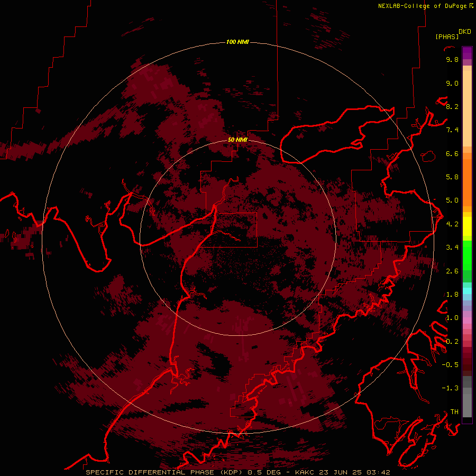Pick the peach segment of the color scale

point(467,108)
